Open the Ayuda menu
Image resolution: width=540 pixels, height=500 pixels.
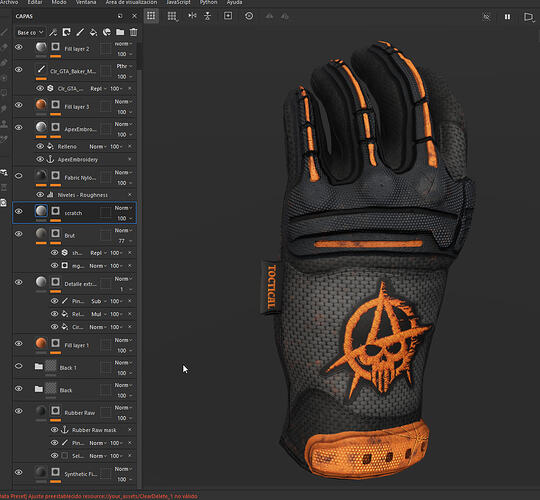tap(234, 2)
